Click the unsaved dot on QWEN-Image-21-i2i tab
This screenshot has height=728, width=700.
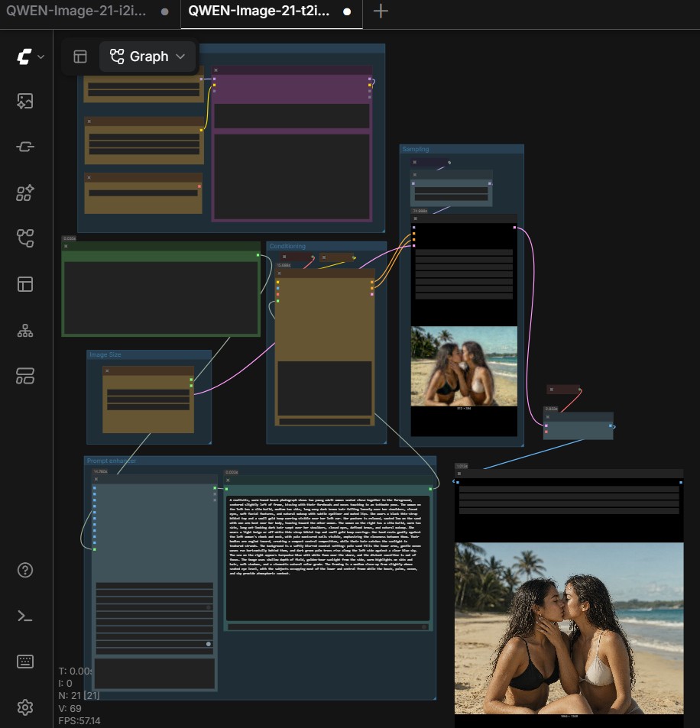pos(164,12)
